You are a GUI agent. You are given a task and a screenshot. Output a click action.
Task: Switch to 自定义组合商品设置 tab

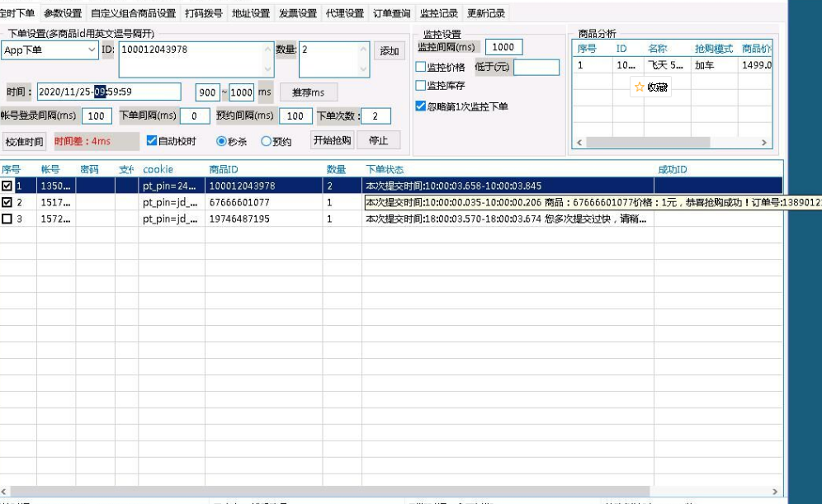[x=133, y=13]
